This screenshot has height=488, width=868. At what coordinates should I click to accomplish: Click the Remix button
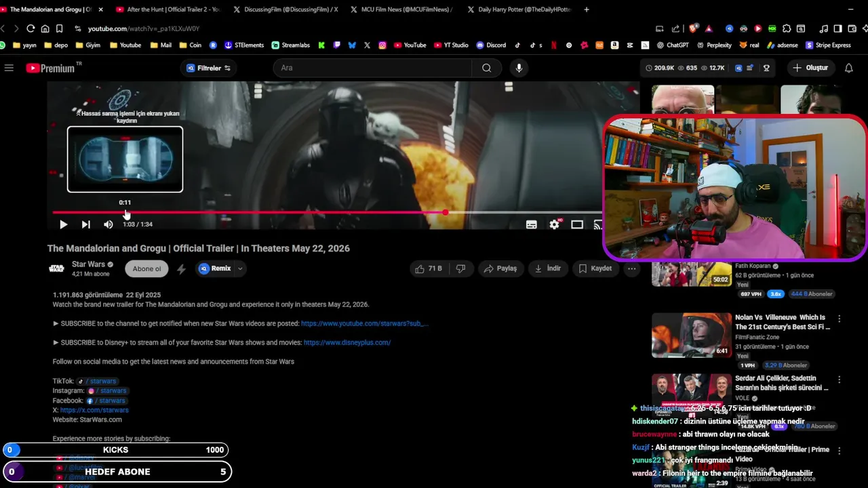pyautogui.click(x=215, y=268)
